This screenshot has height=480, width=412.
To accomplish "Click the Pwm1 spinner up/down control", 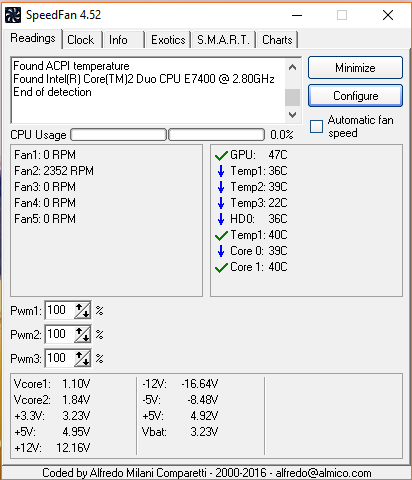I will coord(82,311).
